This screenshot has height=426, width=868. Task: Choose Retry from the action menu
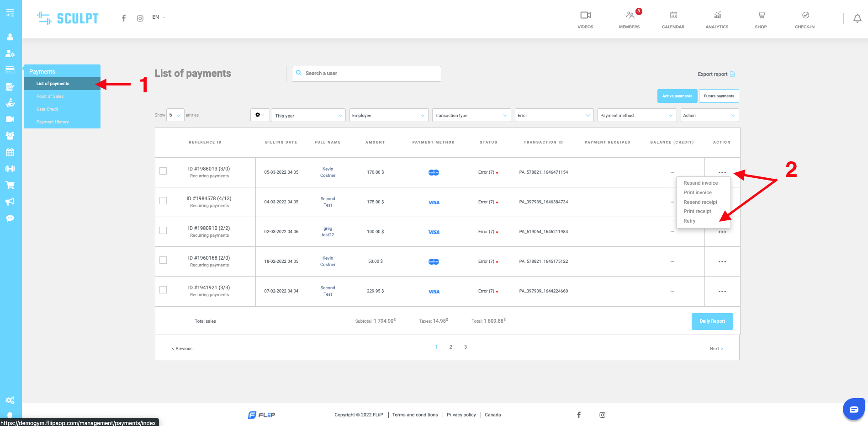pos(689,221)
